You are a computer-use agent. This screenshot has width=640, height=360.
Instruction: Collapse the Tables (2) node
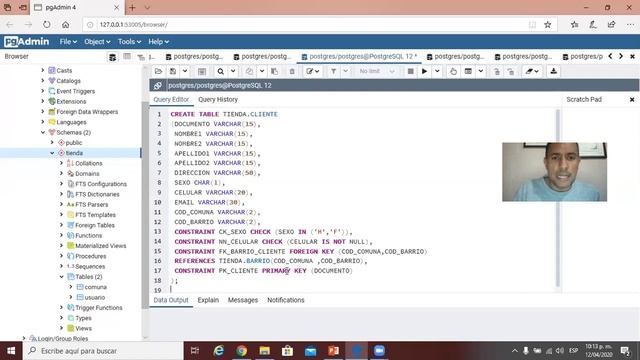(62, 276)
